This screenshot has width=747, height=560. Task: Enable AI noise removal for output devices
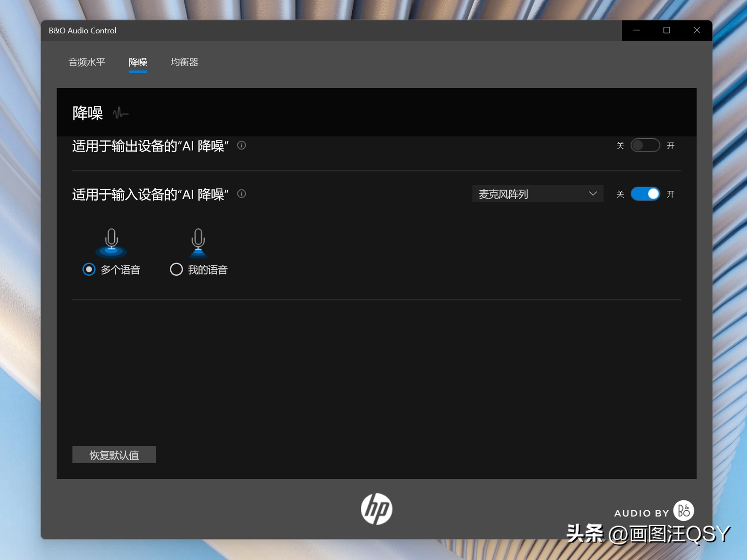click(645, 146)
